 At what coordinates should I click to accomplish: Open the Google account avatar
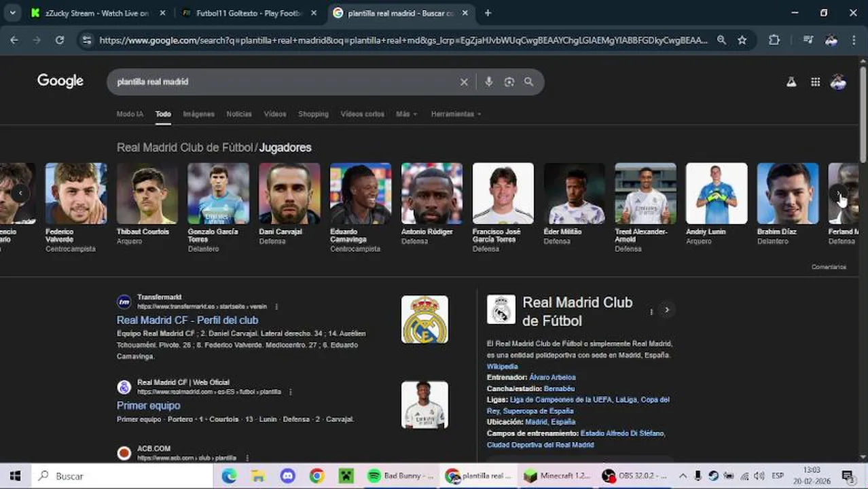tap(838, 82)
